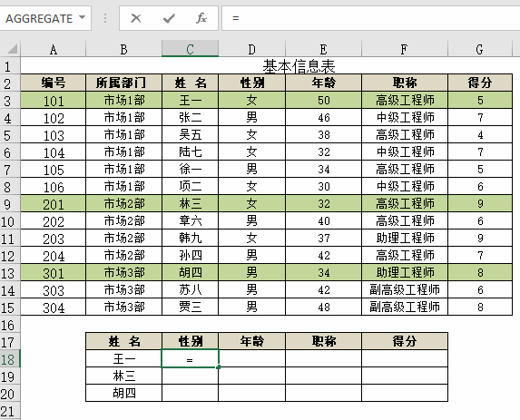Select name cell 王一 in row 3
Viewport: 520px width, 420px height.
coord(190,100)
